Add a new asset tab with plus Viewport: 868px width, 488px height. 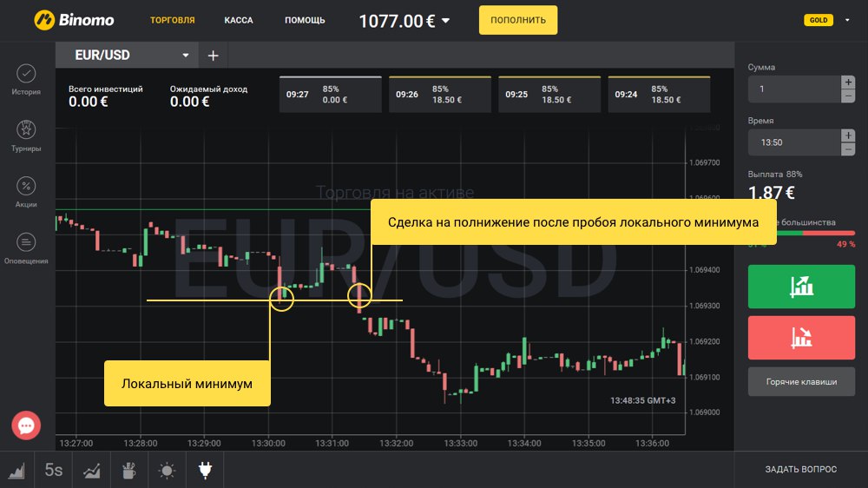214,56
